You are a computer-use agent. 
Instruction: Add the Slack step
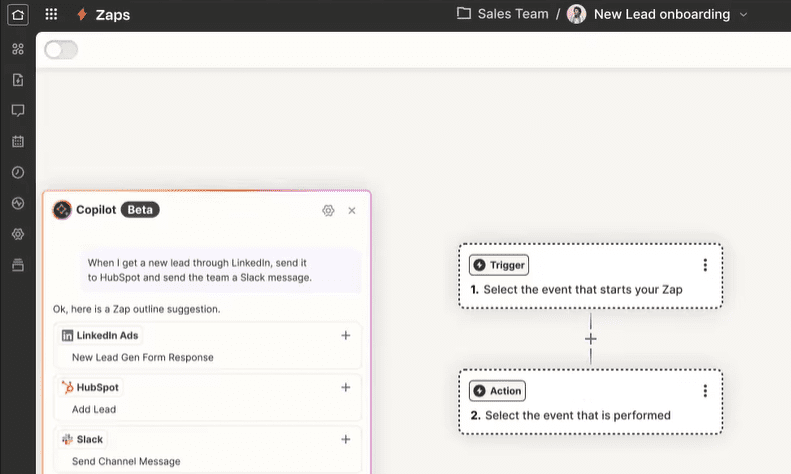click(346, 439)
